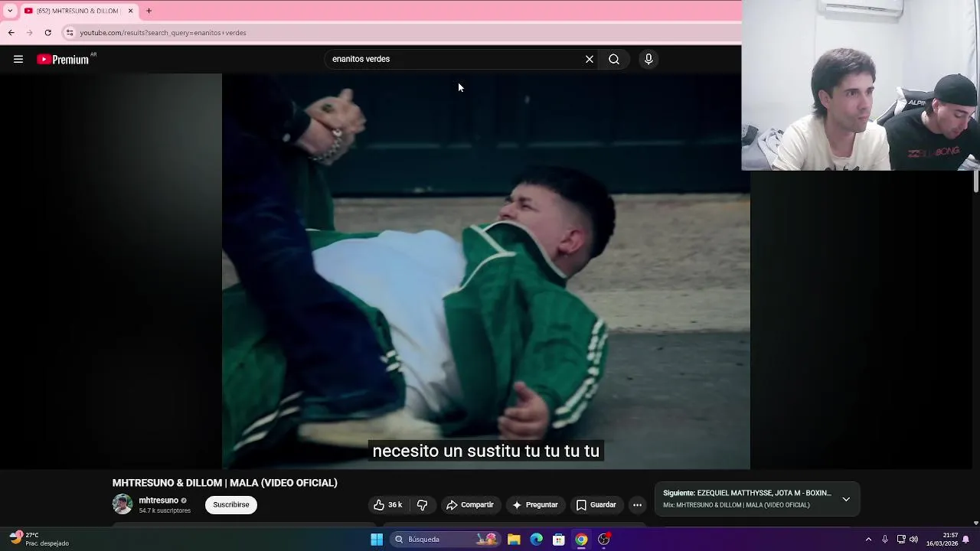Click the 54,7 k suscriptores text
This screenshot has width=980, height=551.
[165, 510]
